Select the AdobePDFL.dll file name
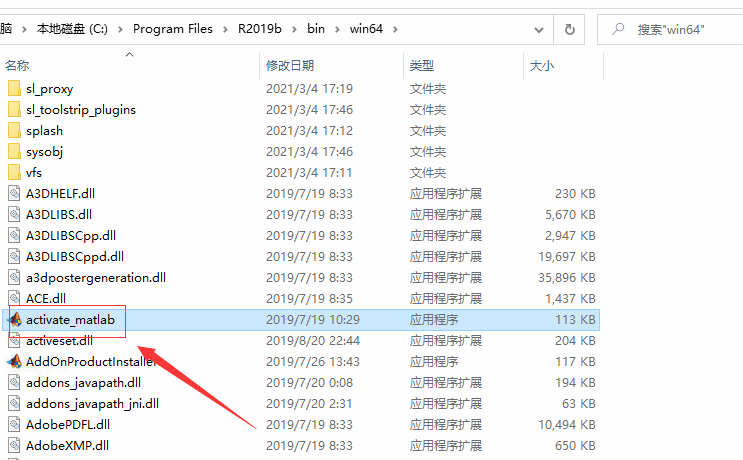The height and width of the screenshot is (460, 743). click(x=68, y=424)
